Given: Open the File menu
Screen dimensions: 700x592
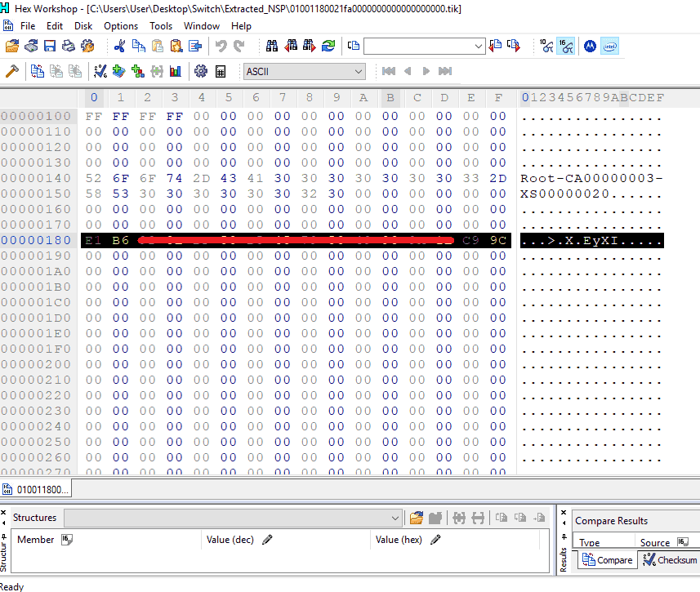Looking at the screenshot, I should 28,26.
